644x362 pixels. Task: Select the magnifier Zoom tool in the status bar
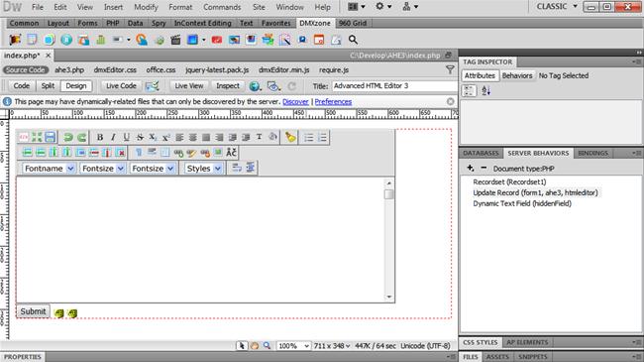(267, 346)
